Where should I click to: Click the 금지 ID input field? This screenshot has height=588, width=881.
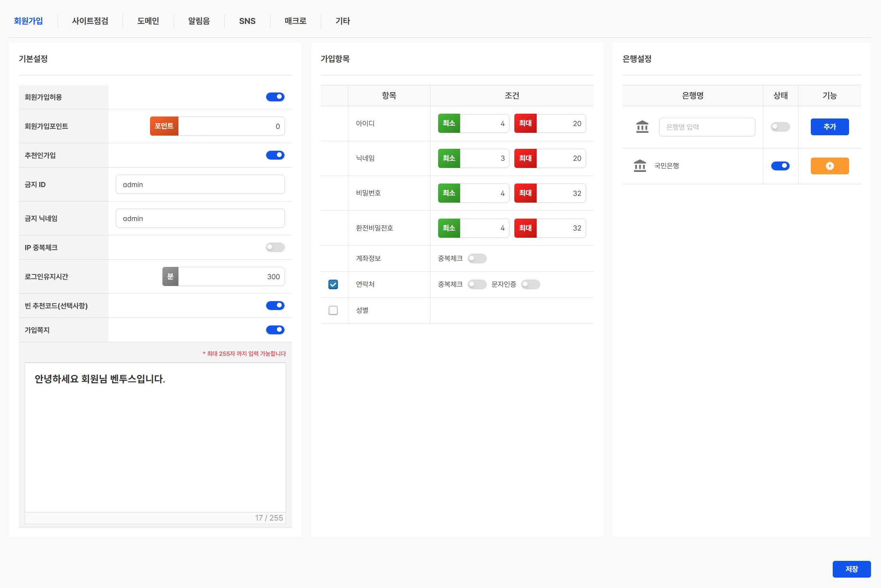point(200,184)
